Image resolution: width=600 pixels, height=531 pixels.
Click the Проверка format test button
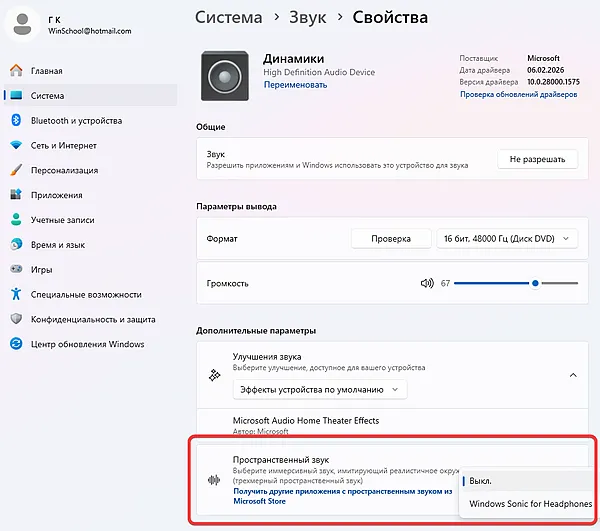point(391,238)
